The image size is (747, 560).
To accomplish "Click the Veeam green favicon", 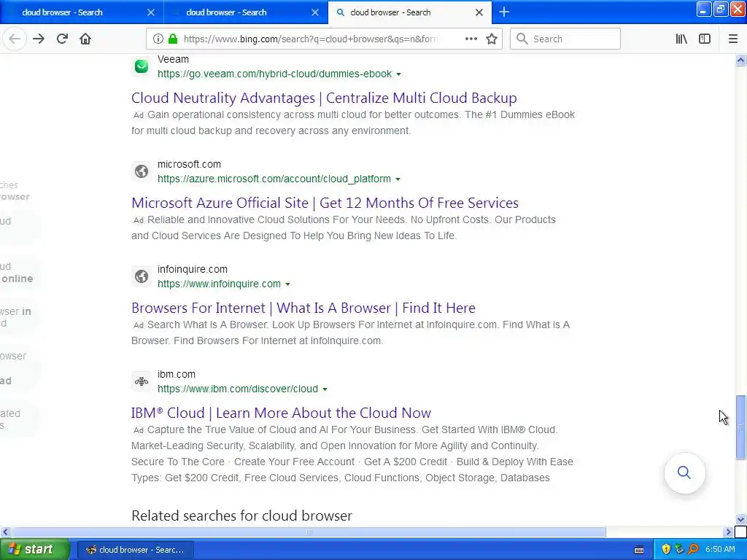I will pos(142,66).
